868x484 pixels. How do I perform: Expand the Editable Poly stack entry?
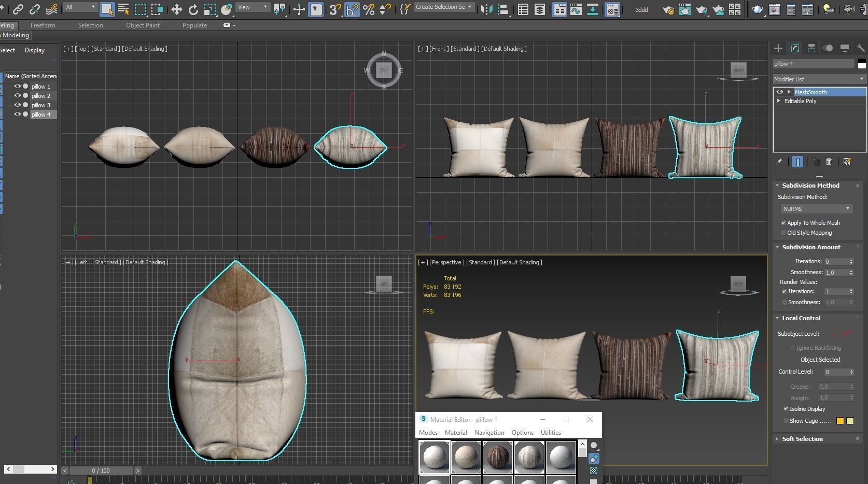point(779,101)
